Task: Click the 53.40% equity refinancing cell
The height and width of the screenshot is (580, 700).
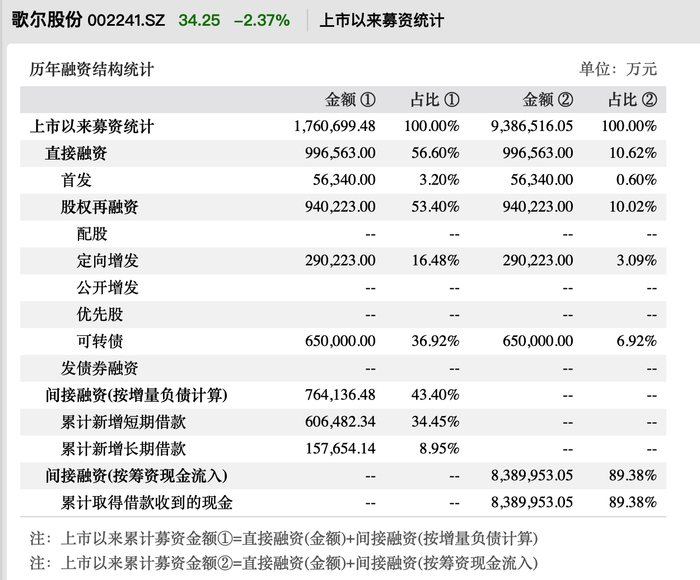Action: 435,206
